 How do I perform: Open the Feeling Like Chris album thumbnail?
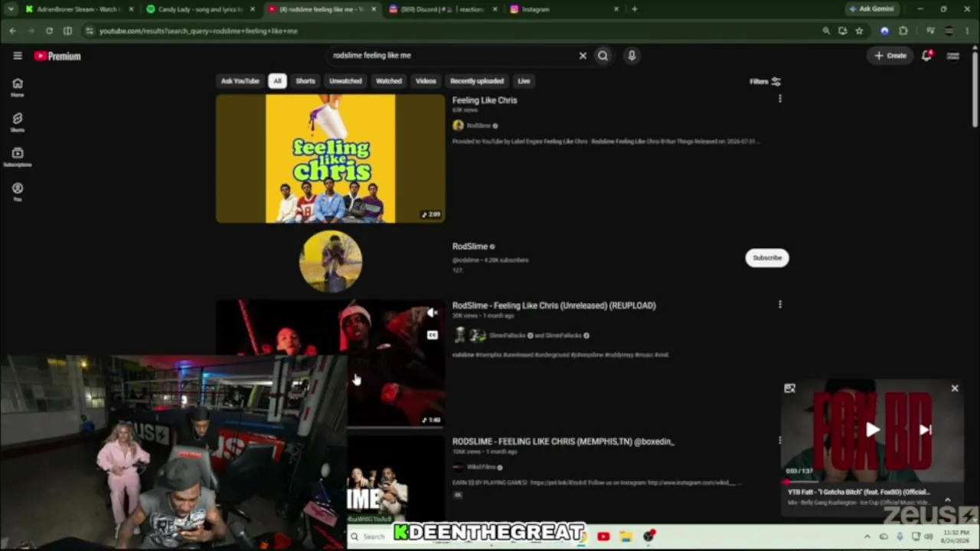(330, 158)
